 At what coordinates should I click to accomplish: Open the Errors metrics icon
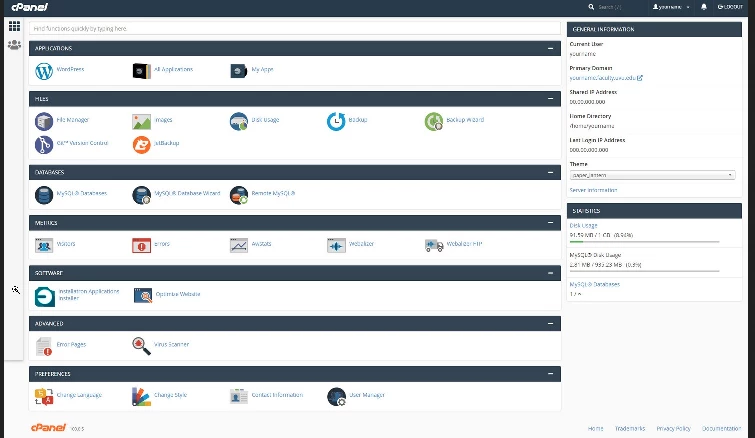point(141,244)
